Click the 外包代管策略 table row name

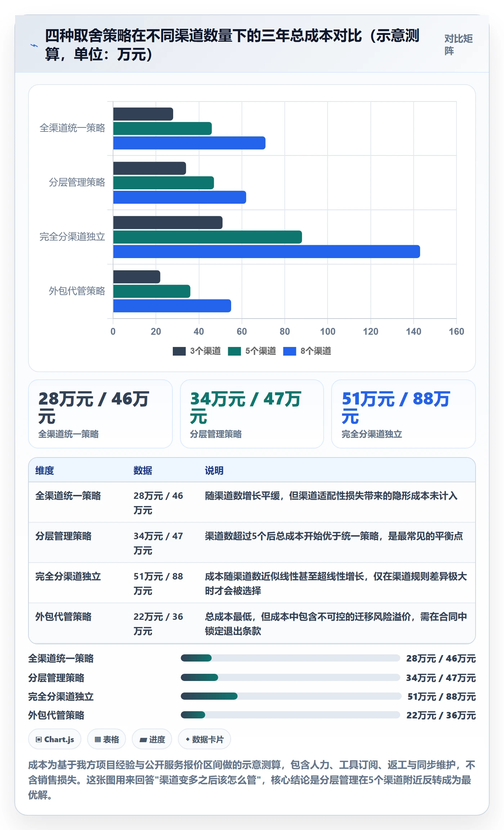(63, 617)
